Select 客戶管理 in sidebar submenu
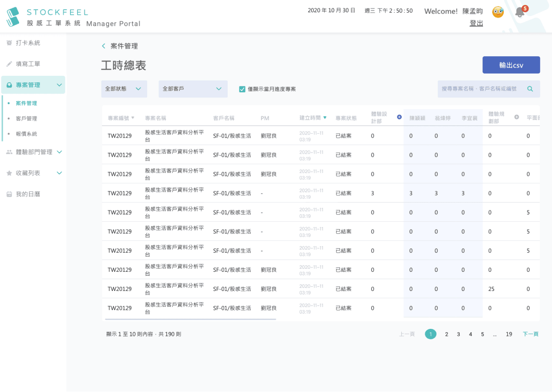 click(27, 118)
